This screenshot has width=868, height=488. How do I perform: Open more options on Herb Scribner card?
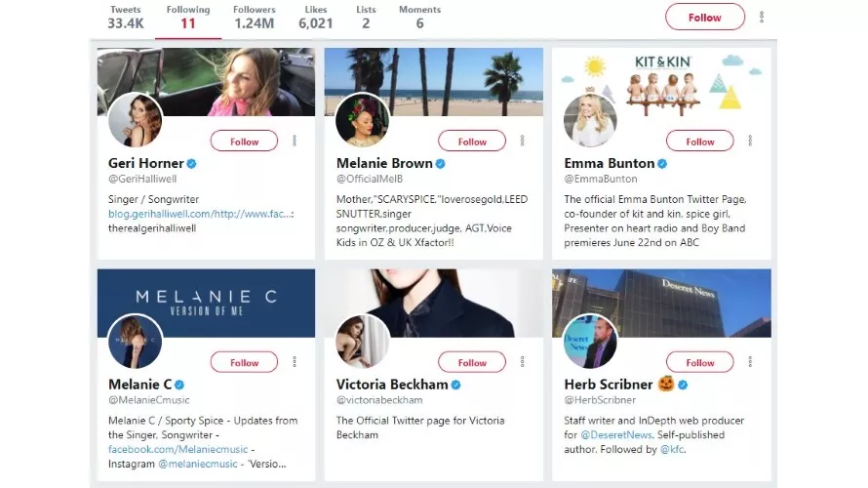(x=750, y=362)
